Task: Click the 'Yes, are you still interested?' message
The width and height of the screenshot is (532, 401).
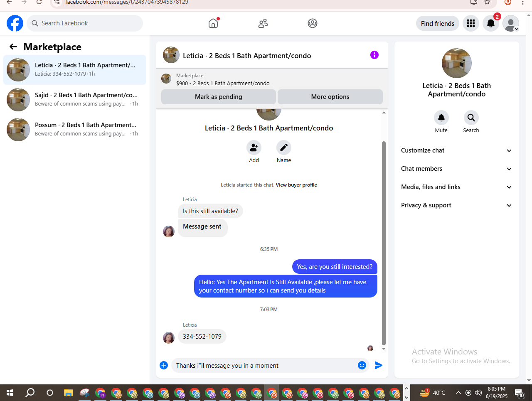Action: point(335,267)
